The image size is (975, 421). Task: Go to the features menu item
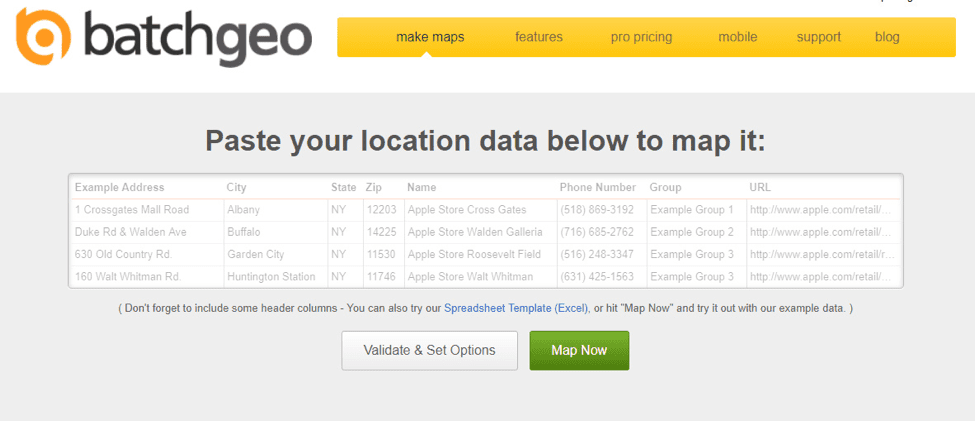[x=539, y=37]
